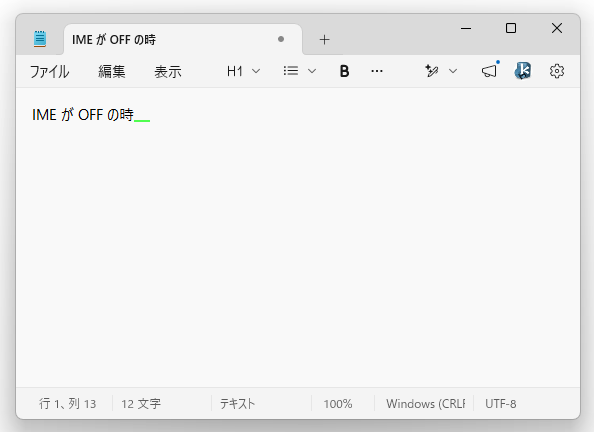Open the 編集 menu
The height and width of the screenshot is (432, 594).
(x=111, y=71)
